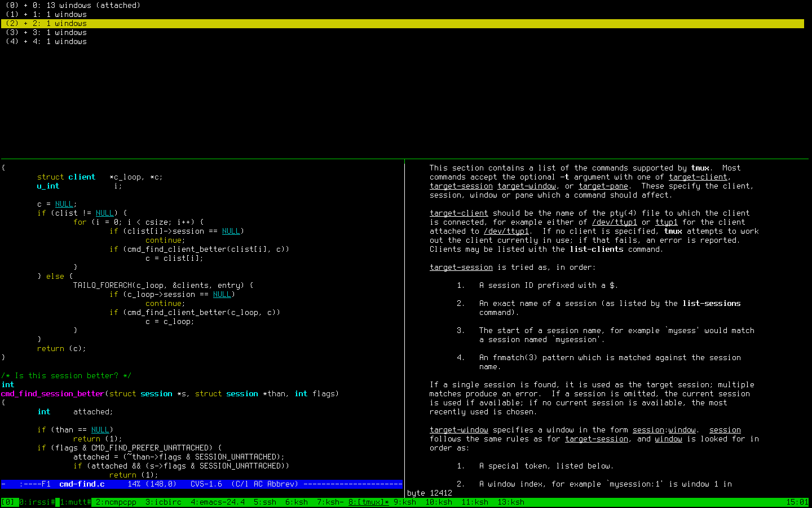Expand the session 1 plus marker
The image size is (812, 508).
(x=26, y=14)
